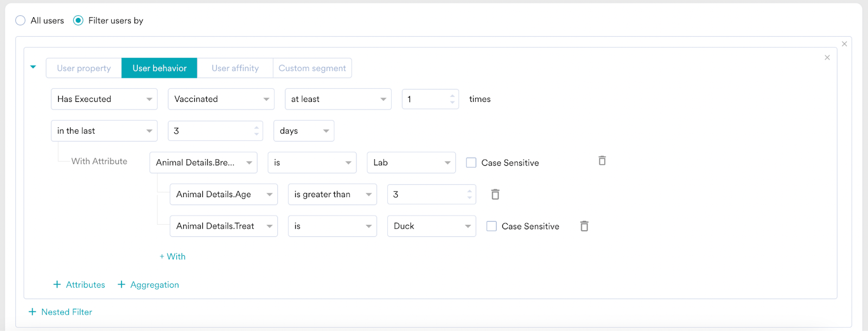868x331 pixels.
Task: Add a Nested Filter
Action: coord(60,312)
